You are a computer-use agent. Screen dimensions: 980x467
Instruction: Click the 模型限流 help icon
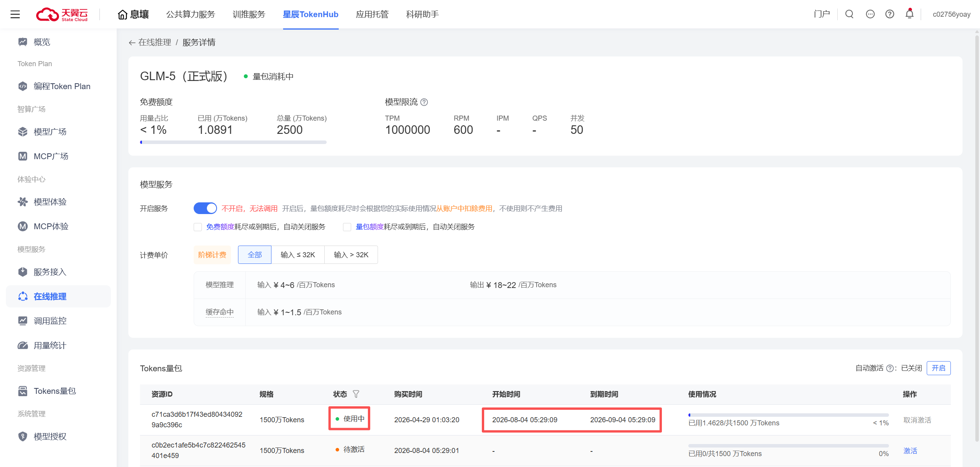[424, 102]
